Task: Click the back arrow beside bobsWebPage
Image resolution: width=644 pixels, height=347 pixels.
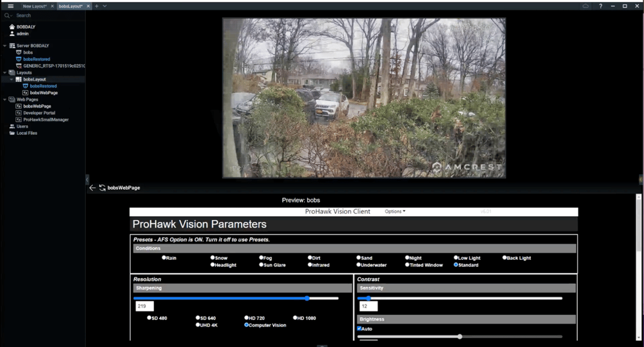Action: (x=92, y=188)
